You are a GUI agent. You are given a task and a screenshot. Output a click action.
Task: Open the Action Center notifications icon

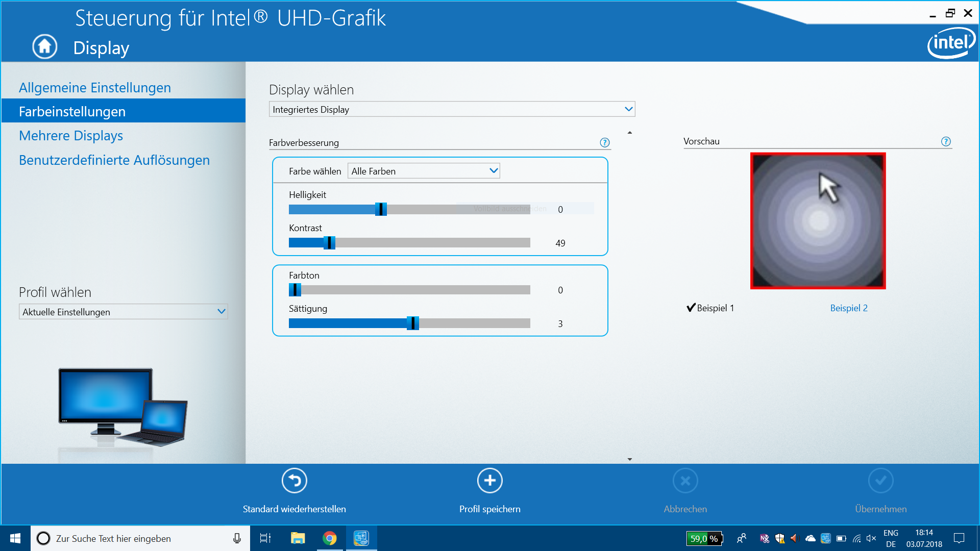(x=959, y=538)
